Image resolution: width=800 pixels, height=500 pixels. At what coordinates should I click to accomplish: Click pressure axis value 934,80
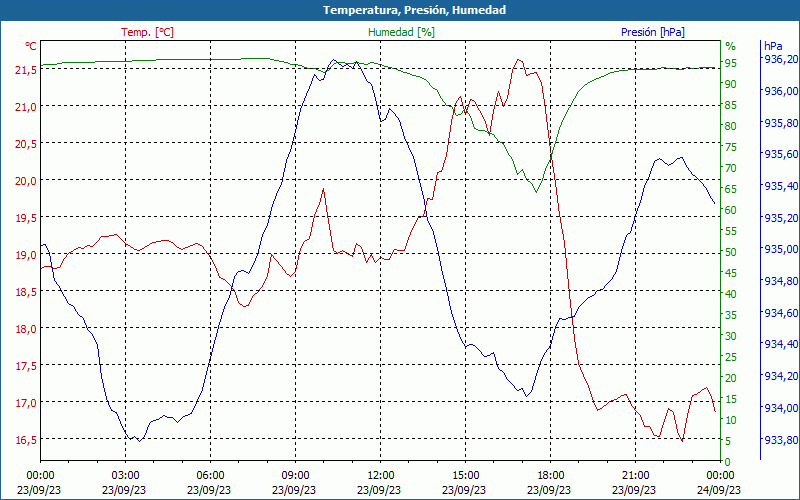click(x=780, y=281)
